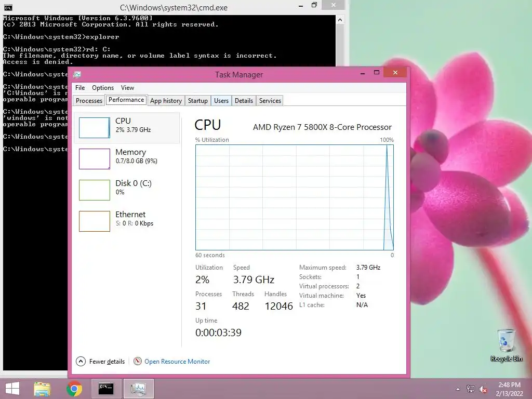Click the cmd scrollbar up arrow
Image resolution: width=532 pixels, height=399 pixels.
(340, 20)
